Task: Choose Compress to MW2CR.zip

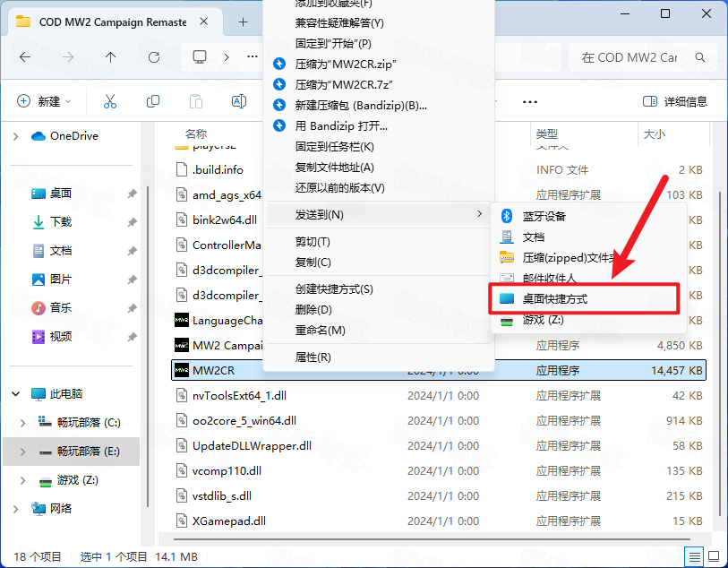Action: point(346,64)
